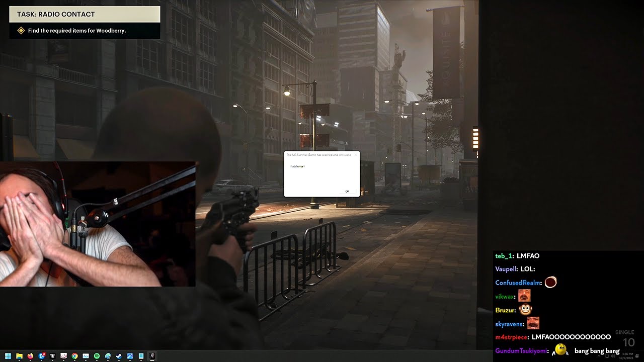Open Spotify from the taskbar
The height and width of the screenshot is (362, 644).
[x=97, y=356]
